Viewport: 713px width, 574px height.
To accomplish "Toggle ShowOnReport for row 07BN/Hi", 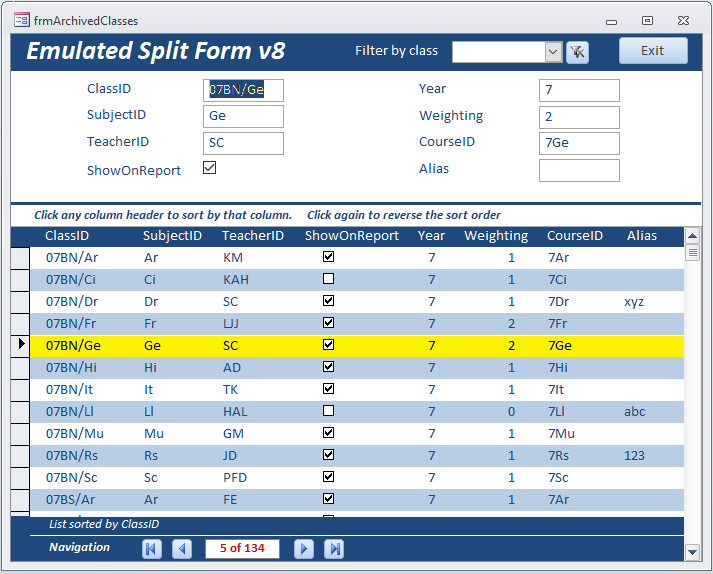I will click(x=328, y=367).
